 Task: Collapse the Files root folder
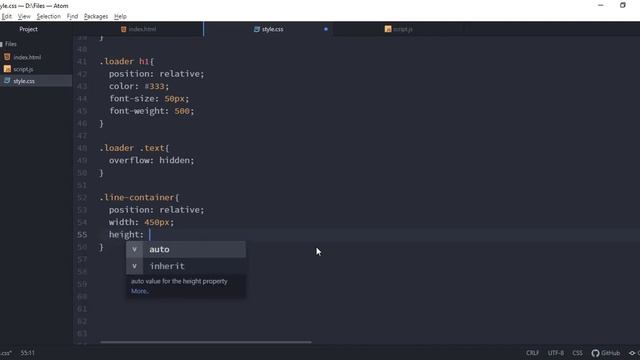[10, 44]
